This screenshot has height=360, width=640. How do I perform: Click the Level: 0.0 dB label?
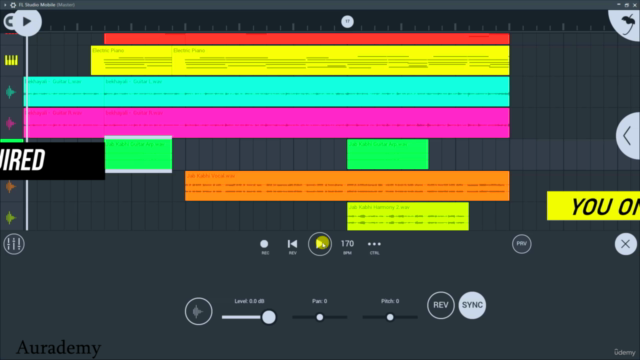click(249, 301)
